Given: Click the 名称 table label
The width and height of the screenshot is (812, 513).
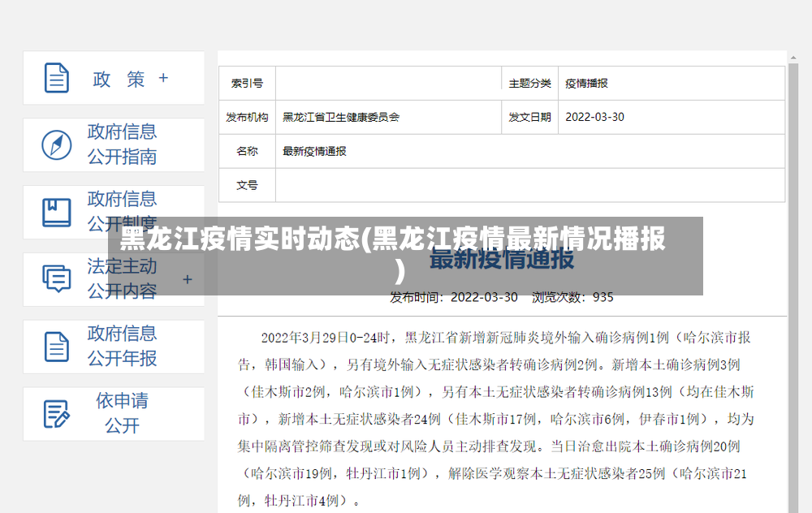Looking at the screenshot, I should click(x=247, y=151).
